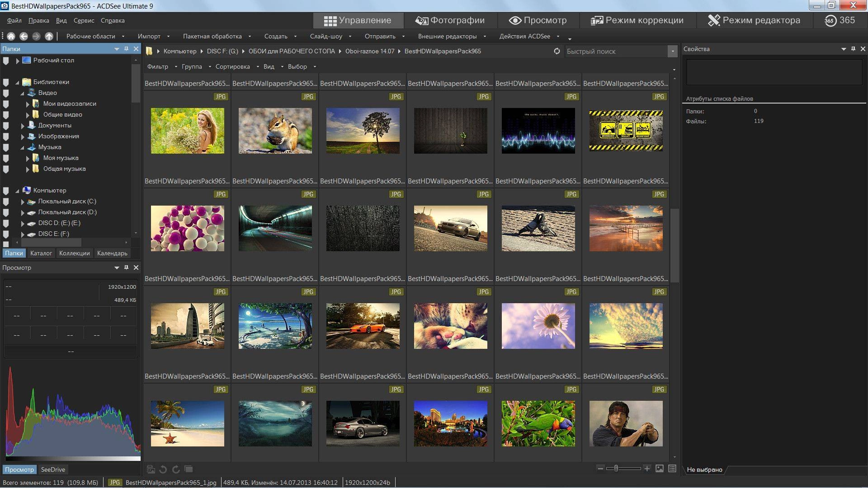Click the compare images icon in the bottom toolbar
The width and height of the screenshot is (868, 488).
point(151,469)
